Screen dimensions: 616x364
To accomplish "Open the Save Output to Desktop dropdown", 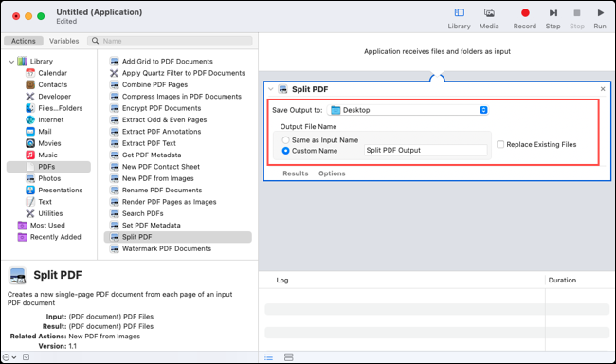I will tap(408, 110).
